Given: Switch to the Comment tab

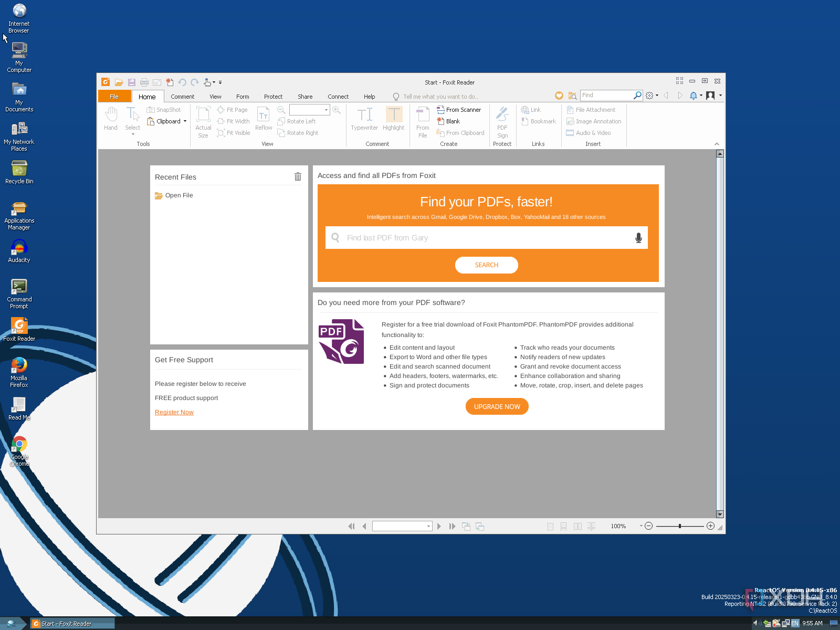Looking at the screenshot, I should (182, 97).
